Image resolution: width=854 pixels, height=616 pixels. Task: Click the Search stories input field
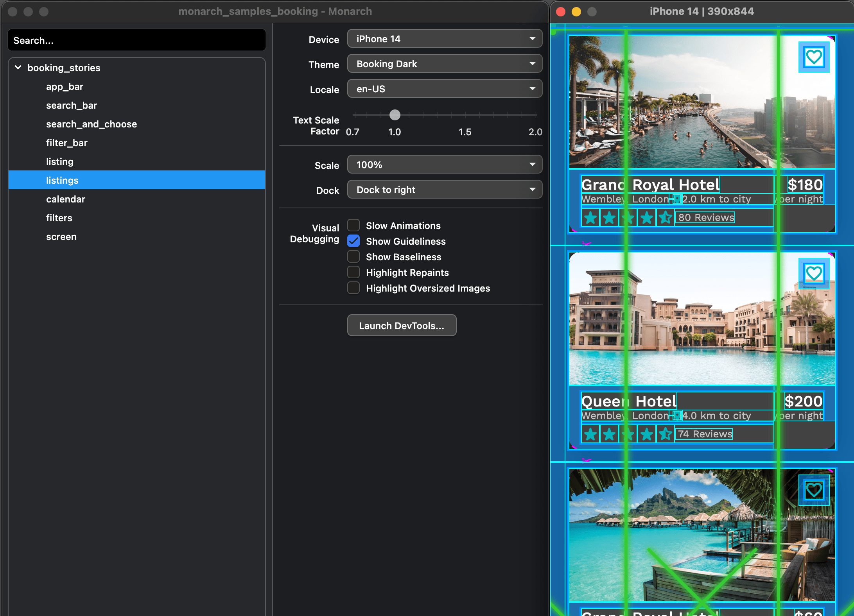pos(137,40)
